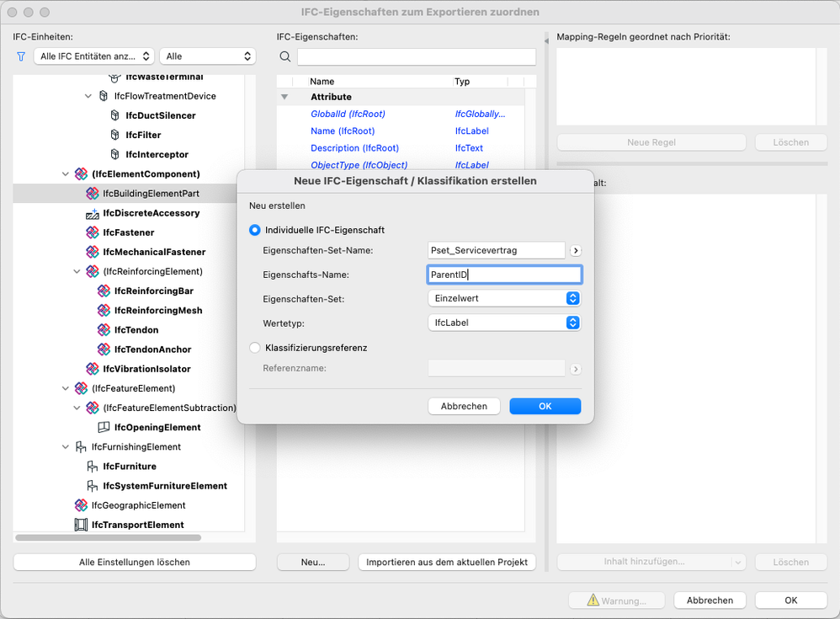The image size is (840, 619).
Task: Open the Alle IFC Entitäten anz... dropdown
Action: coord(94,56)
